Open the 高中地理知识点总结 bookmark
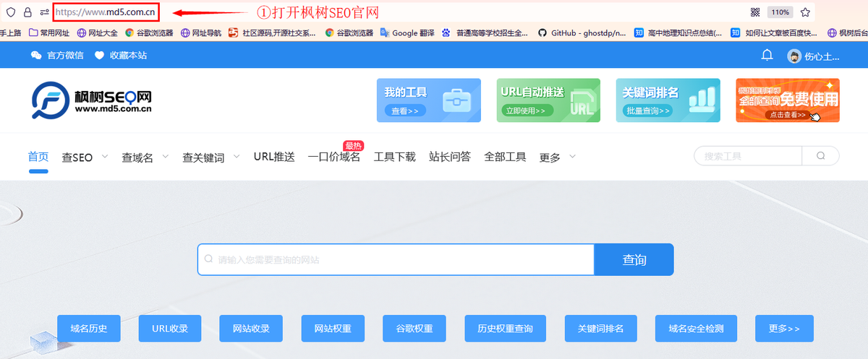 (x=678, y=33)
